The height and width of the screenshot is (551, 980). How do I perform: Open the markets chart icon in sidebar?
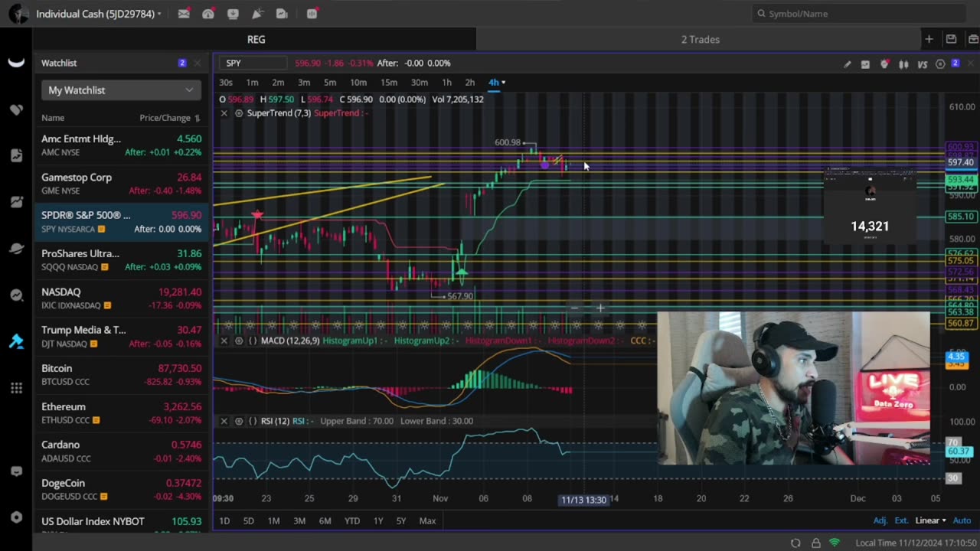(16, 202)
